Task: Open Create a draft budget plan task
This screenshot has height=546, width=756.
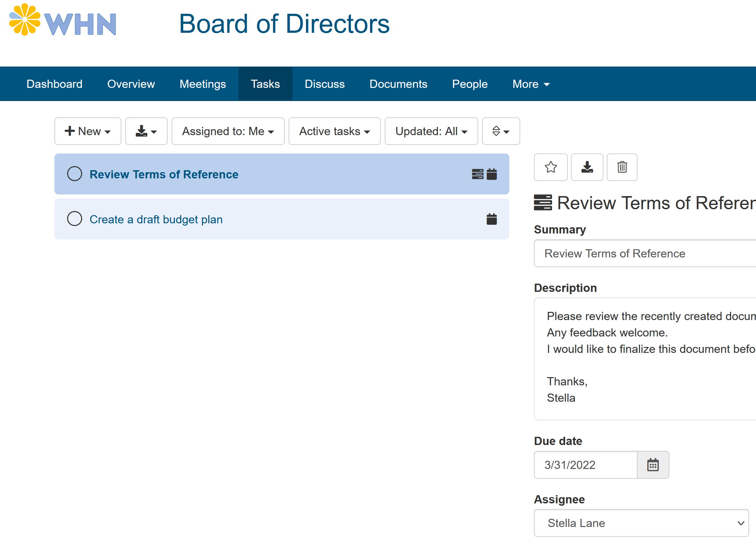Action: point(156,219)
